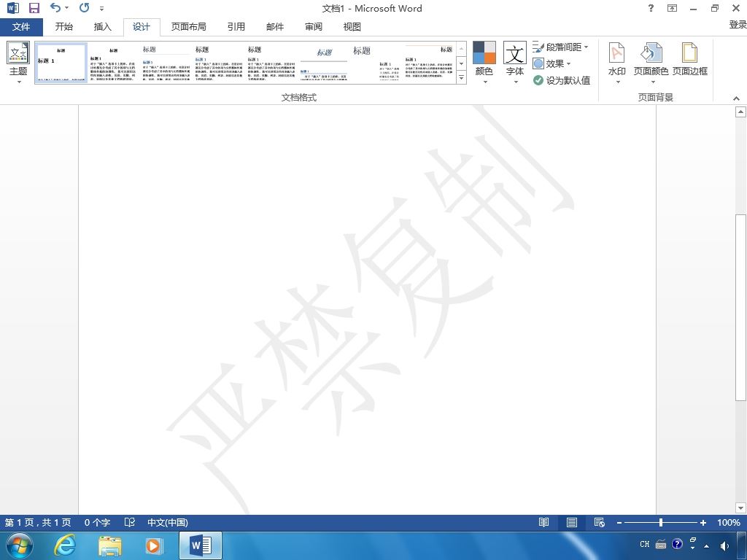This screenshot has width=747, height=560.
Task: Open the 文件 (File) tab
Action: coord(21,27)
